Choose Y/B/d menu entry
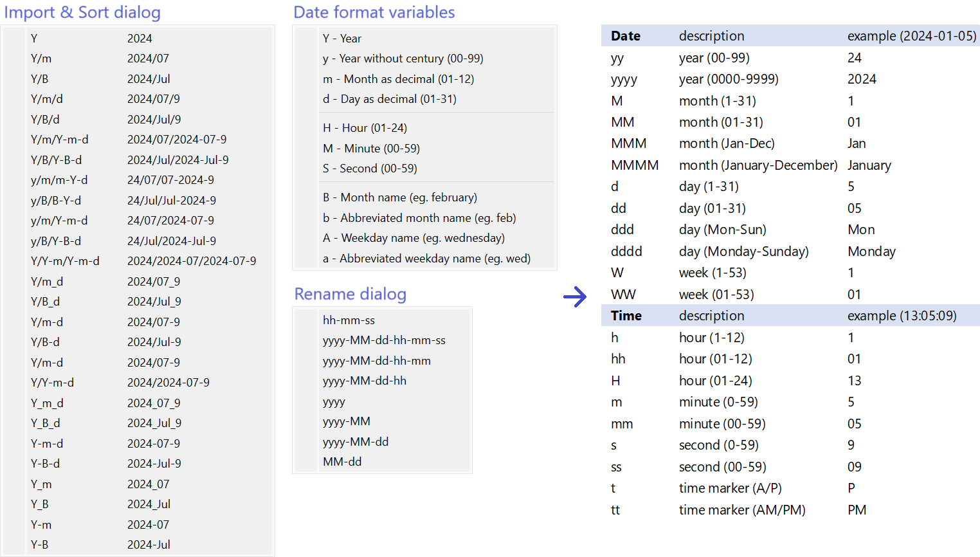This screenshot has height=557, width=980. click(45, 120)
